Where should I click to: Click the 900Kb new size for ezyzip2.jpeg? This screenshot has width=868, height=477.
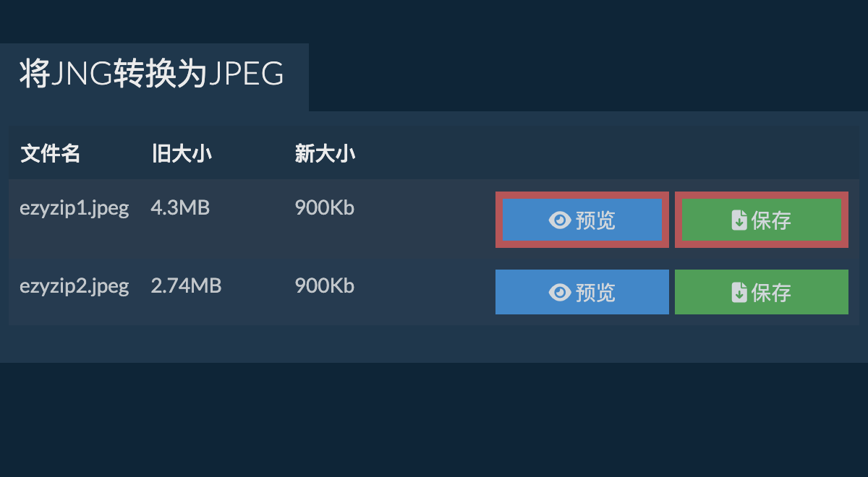coord(325,286)
